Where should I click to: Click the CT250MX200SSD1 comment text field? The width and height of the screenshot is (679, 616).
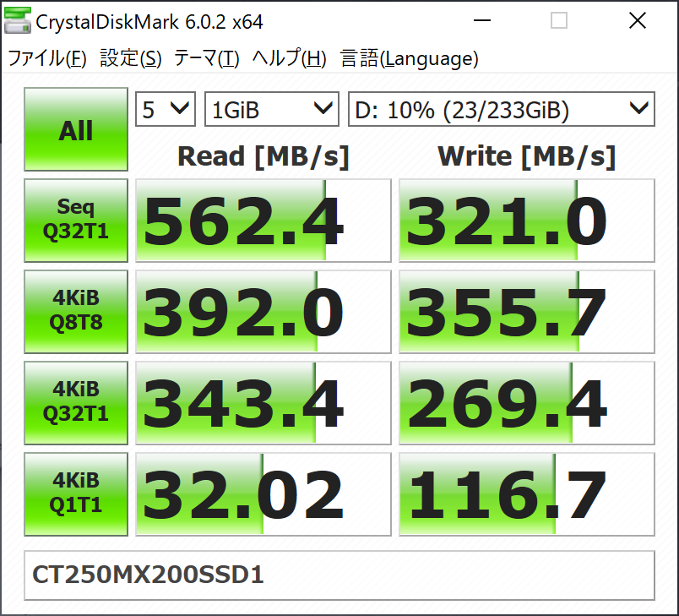339,575
